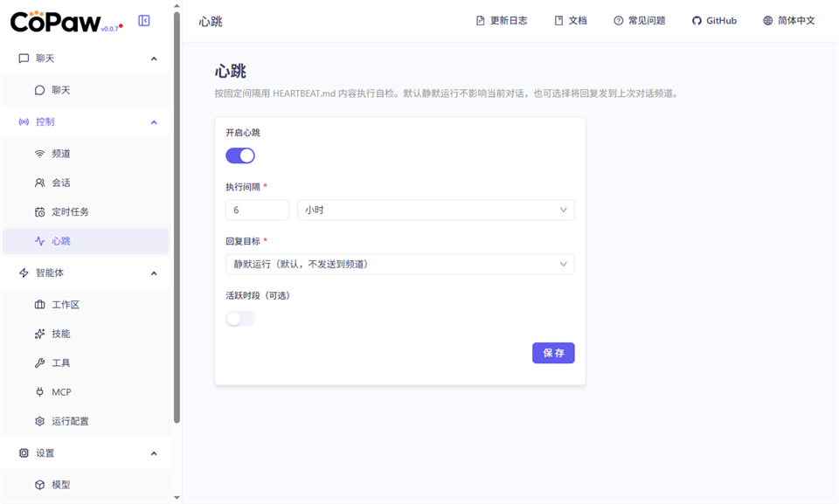Open the GitHub repository link

(714, 19)
